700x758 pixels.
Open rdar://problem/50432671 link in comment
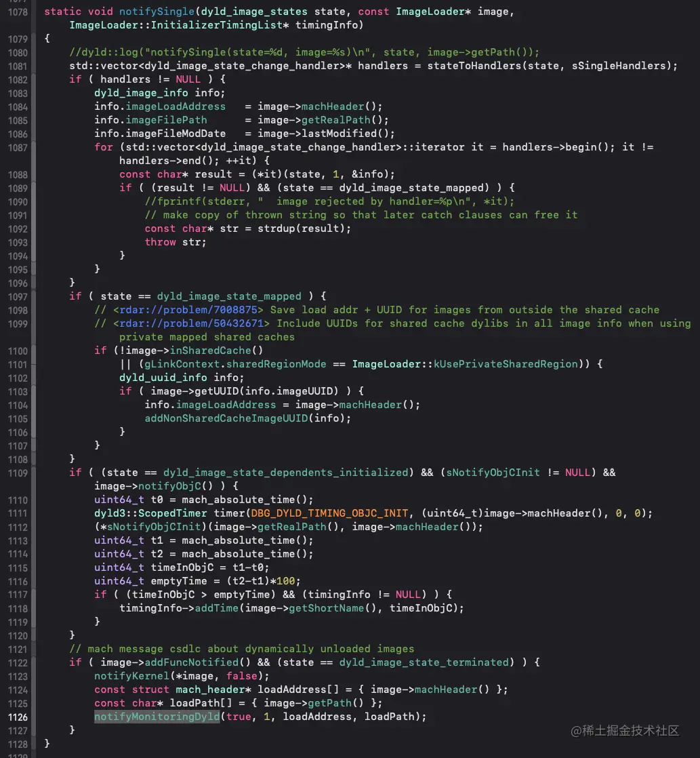click(x=191, y=323)
